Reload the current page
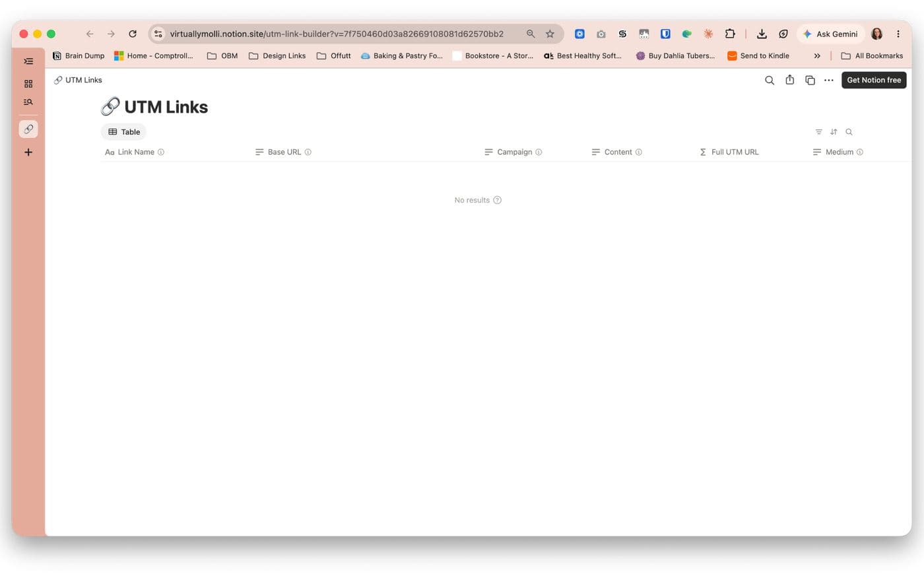 pos(133,34)
